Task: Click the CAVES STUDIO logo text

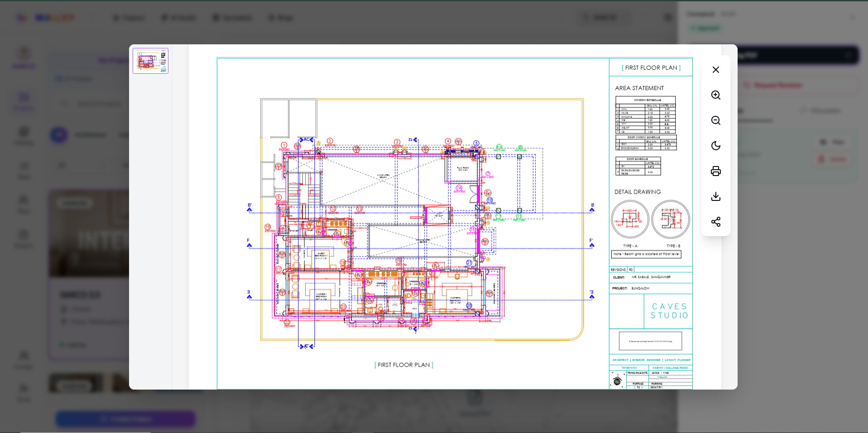Action: [x=669, y=311]
